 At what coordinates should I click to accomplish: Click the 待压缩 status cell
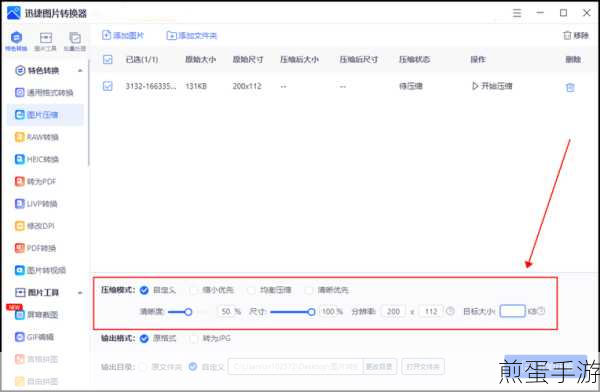tap(411, 86)
